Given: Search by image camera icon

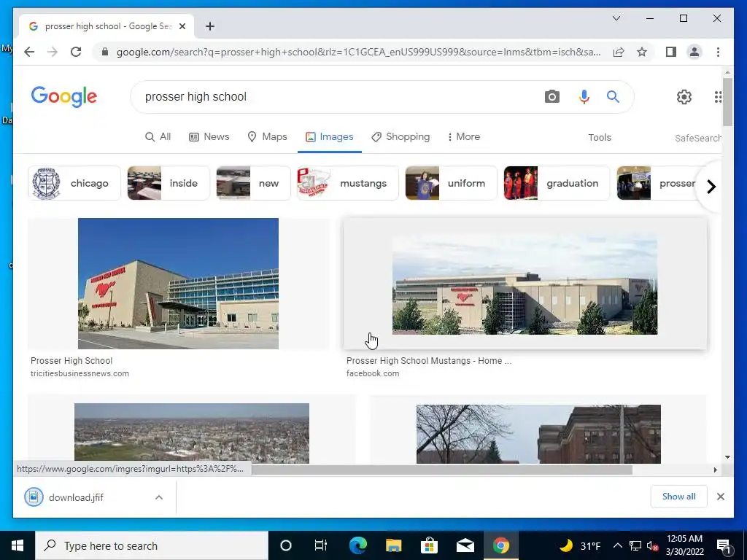Looking at the screenshot, I should [551, 97].
